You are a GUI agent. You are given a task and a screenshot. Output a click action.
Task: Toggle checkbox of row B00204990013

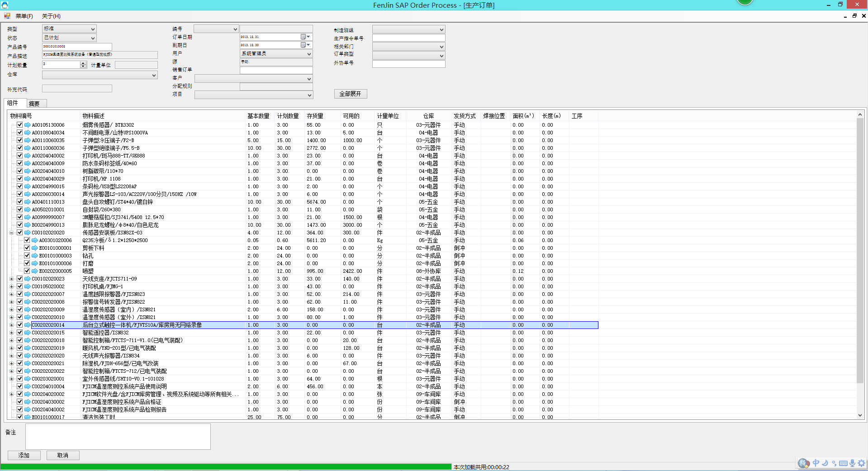[19, 225]
